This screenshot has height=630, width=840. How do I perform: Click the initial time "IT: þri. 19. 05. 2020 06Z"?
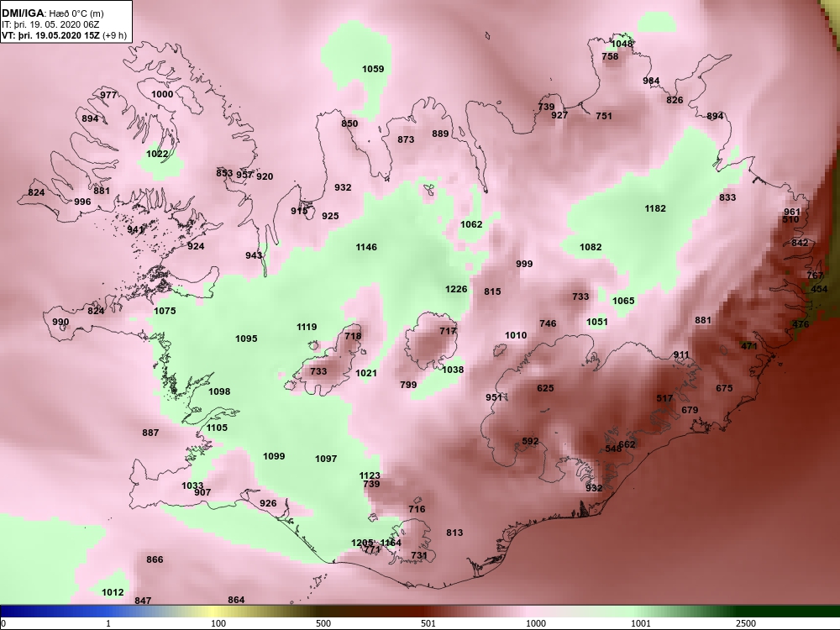pyautogui.click(x=50, y=24)
